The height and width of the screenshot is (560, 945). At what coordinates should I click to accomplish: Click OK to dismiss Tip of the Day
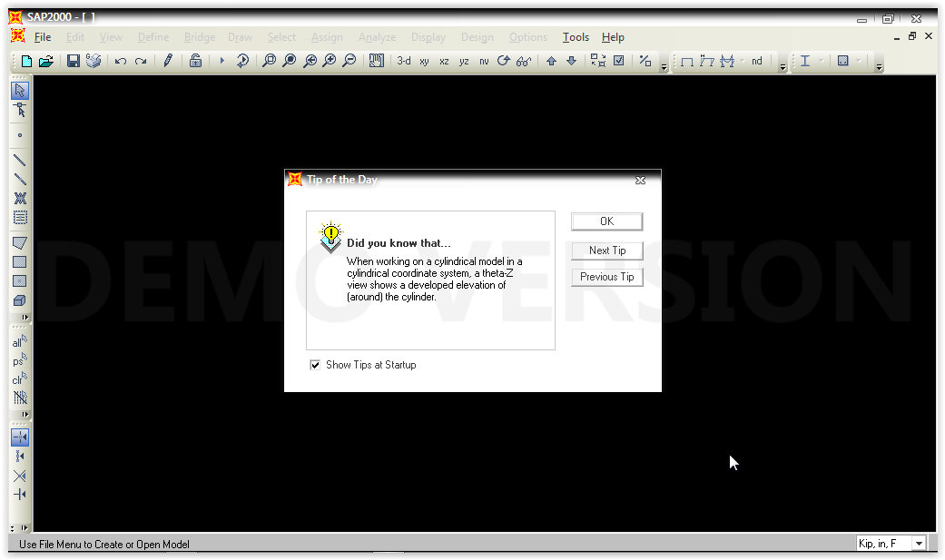pyautogui.click(x=606, y=221)
